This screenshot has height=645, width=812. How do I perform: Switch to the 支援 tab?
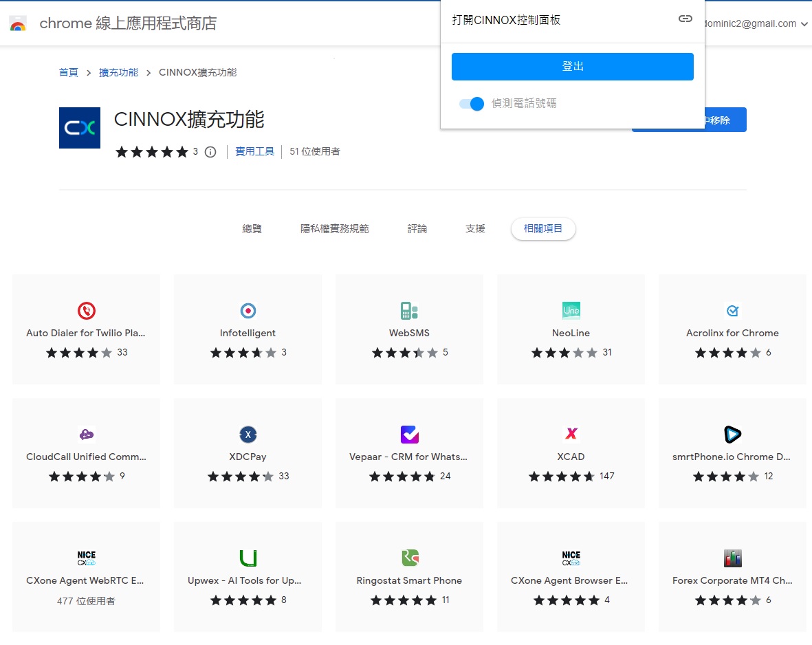pos(475,228)
